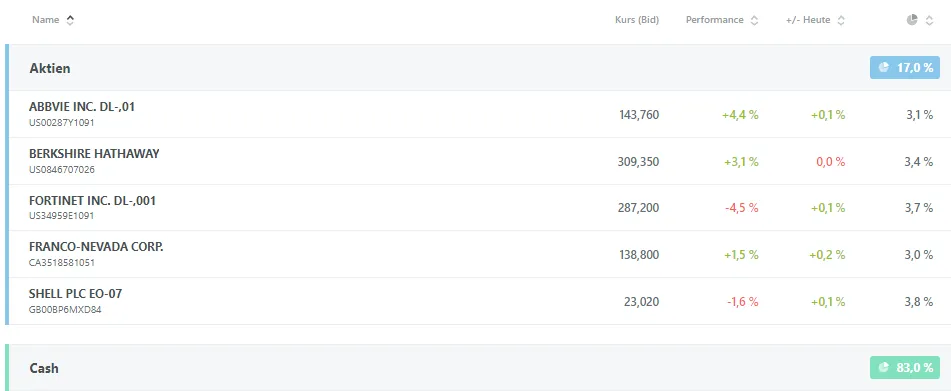Click the pie chart allocation header icon
The width and height of the screenshot is (951, 391).
912,20
